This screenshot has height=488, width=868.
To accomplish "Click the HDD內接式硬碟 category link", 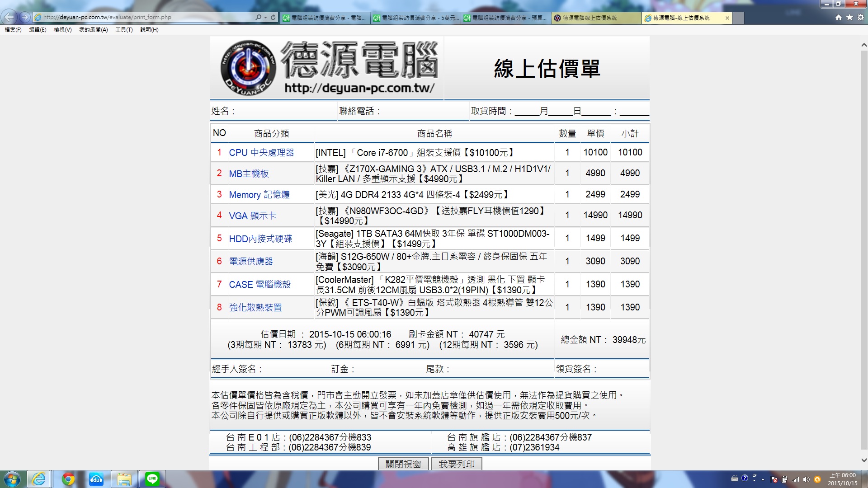I will tap(260, 239).
